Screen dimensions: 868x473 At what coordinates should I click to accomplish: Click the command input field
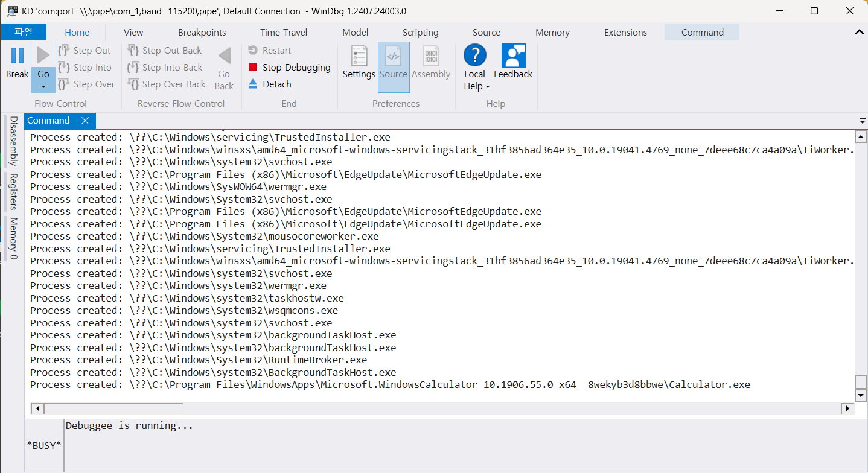(x=465, y=445)
